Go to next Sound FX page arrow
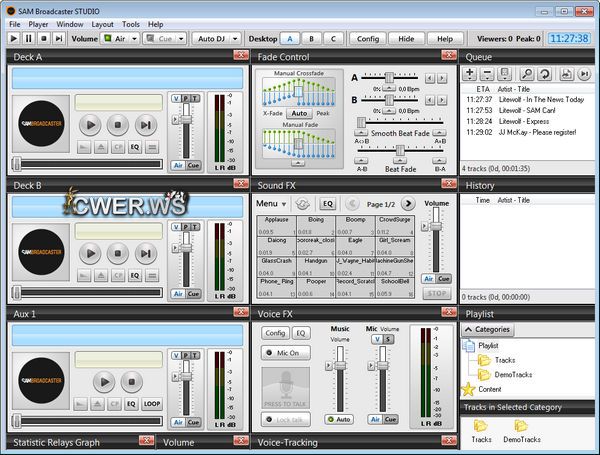The height and width of the screenshot is (455, 600). coord(408,204)
